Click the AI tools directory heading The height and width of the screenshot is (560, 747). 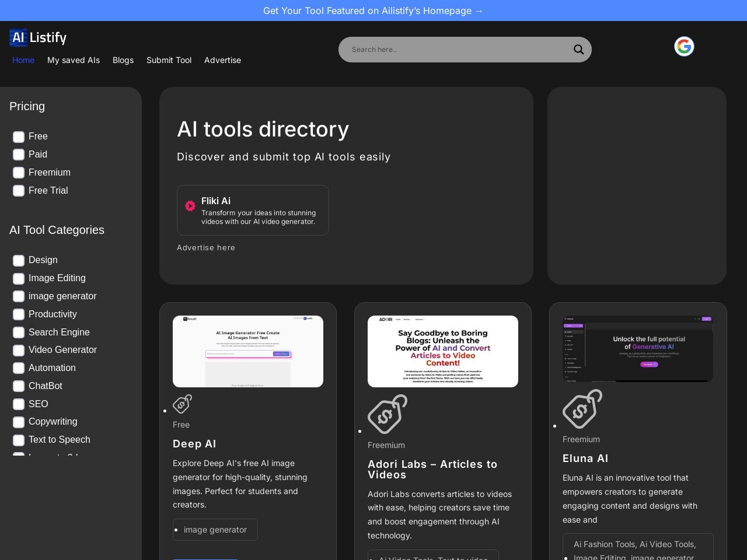click(x=263, y=129)
